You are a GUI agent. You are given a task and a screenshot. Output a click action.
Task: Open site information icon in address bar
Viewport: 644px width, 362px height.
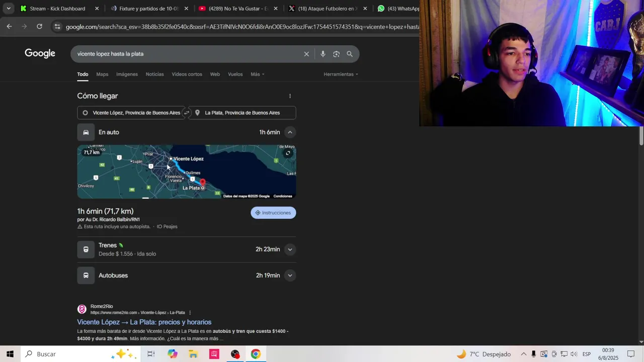57,27
